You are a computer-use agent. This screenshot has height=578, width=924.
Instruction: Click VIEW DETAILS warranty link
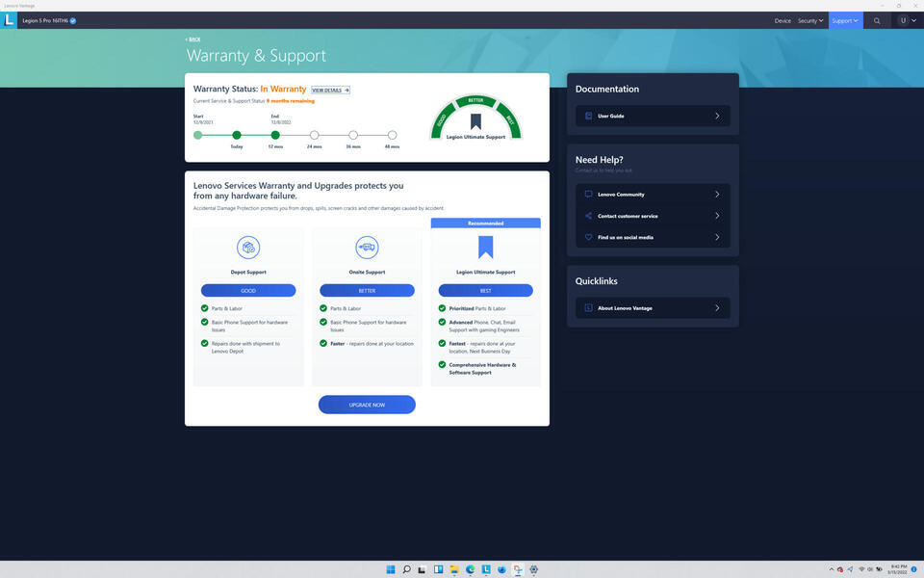click(330, 90)
